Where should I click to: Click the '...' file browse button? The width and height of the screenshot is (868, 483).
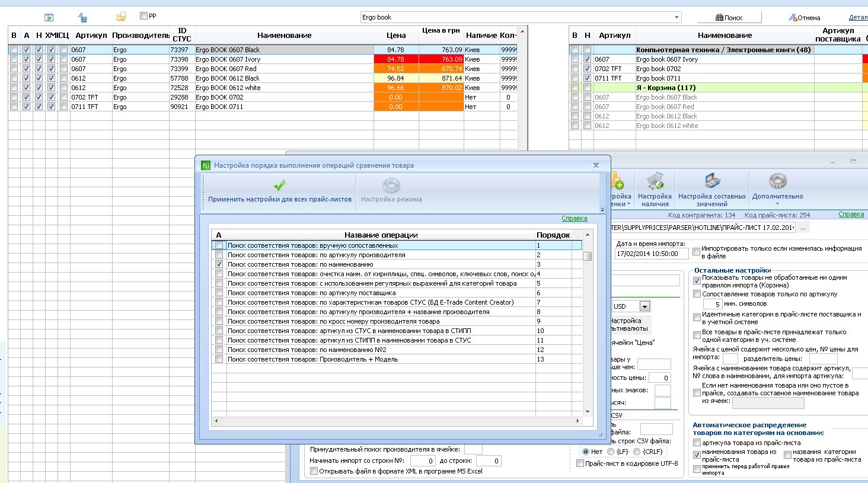(x=803, y=228)
